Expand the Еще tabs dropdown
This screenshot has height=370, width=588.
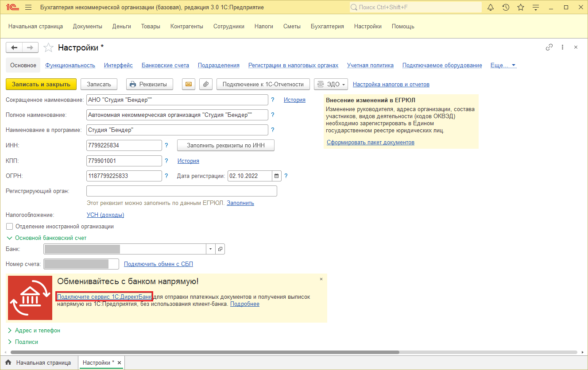[503, 66]
